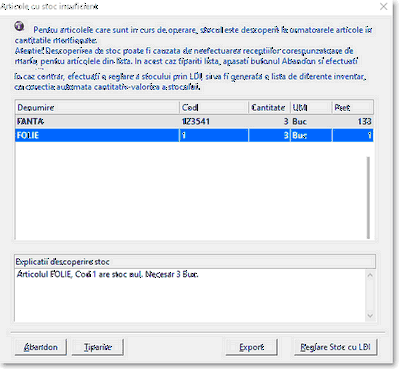The height and width of the screenshot is (380, 411).
Task: Click the Buc unit cell in FANTA row
Action: (311, 121)
